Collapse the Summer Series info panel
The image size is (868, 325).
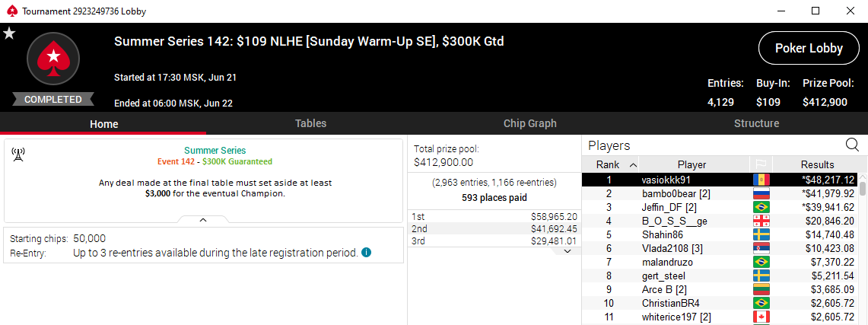[203, 219]
